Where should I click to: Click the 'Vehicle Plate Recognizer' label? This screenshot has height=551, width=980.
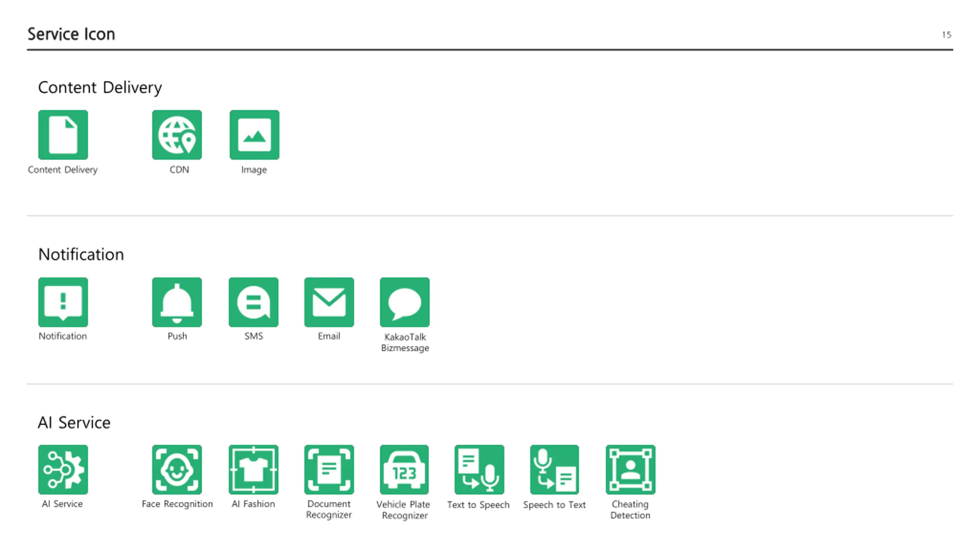(403, 510)
